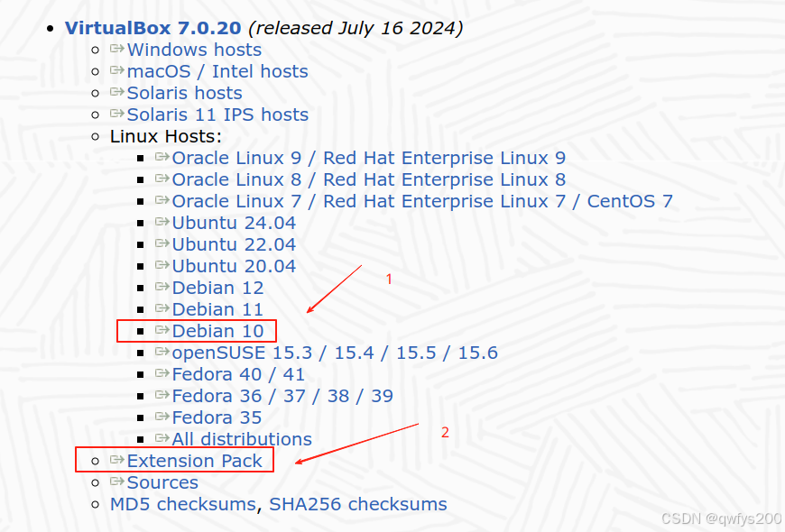
Task: Select the openSUSE 15.3 / 15.4 / 15.5 / 15.6 link
Action: point(336,353)
